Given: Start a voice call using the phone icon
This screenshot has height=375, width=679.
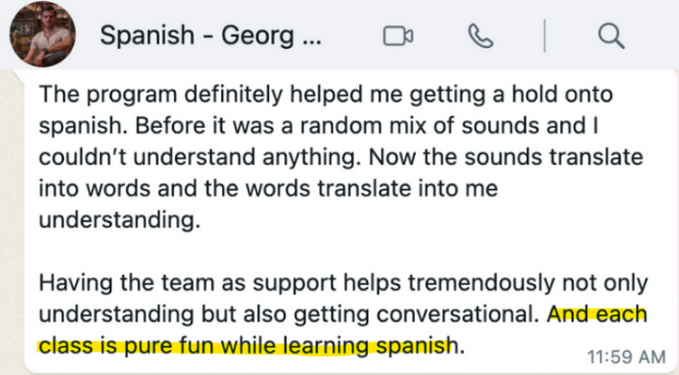Looking at the screenshot, I should click(481, 36).
